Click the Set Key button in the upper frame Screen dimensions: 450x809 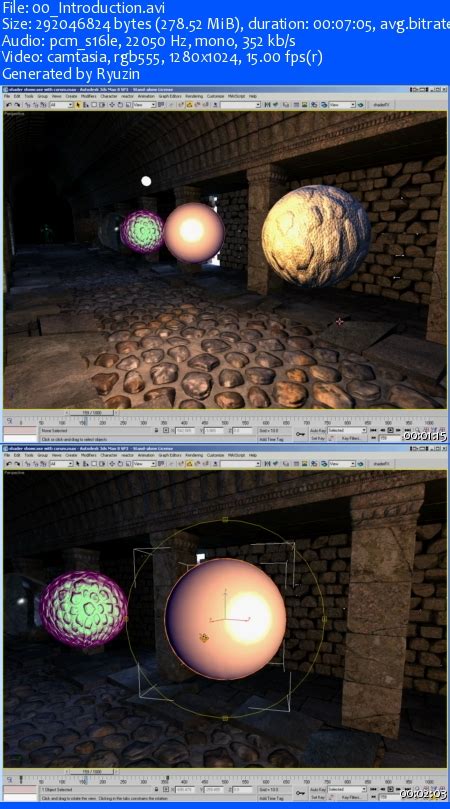point(317,438)
